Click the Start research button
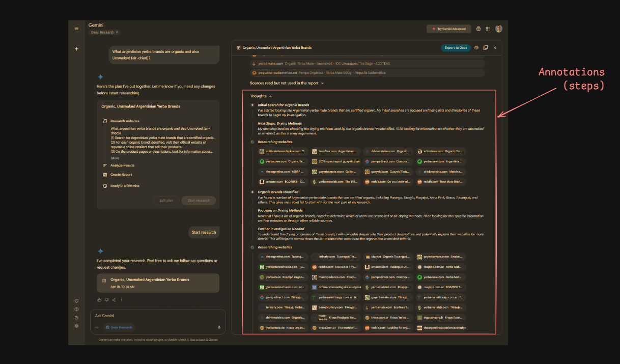This screenshot has width=620, height=364. coord(204,232)
